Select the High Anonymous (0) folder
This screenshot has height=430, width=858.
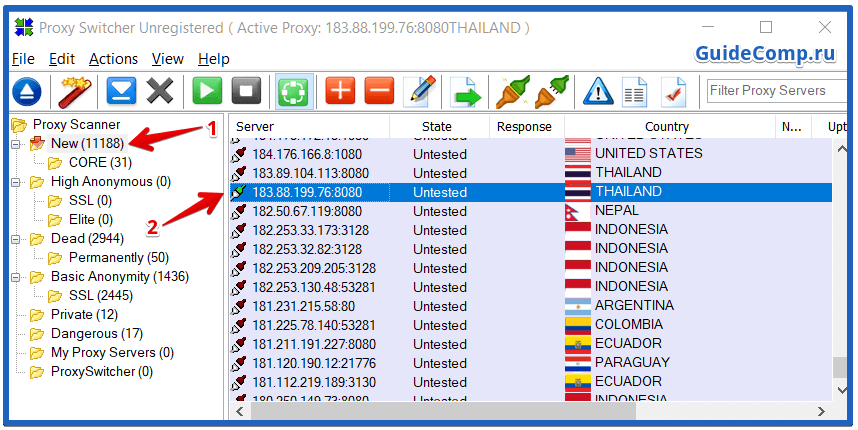tap(111, 182)
